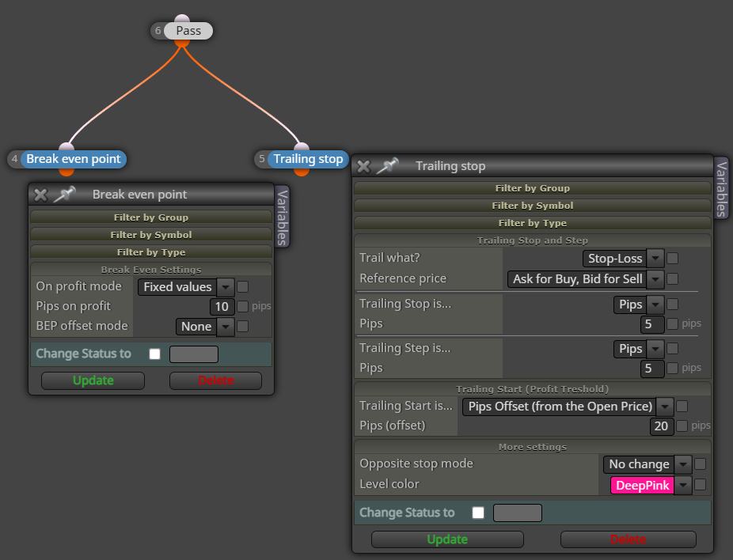The height and width of the screenshot is (560, 733).
Task: Expand Filter by Group in Trailing stop
Action: pos(533,188)
